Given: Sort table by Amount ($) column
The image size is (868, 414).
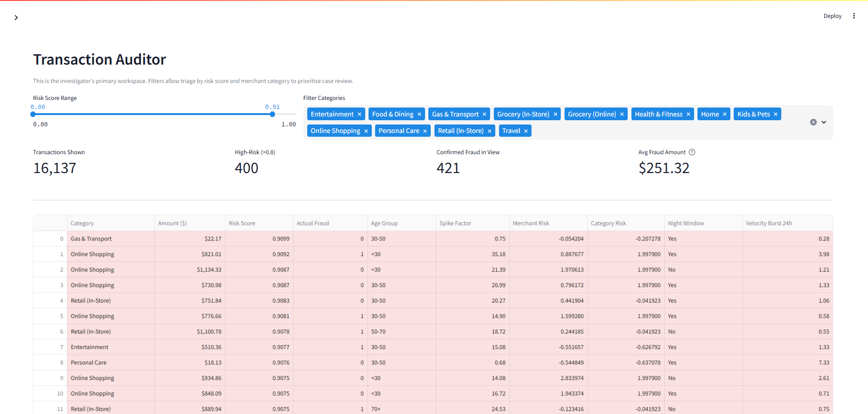Looking at the screenshot, I should tap(190, 223).
